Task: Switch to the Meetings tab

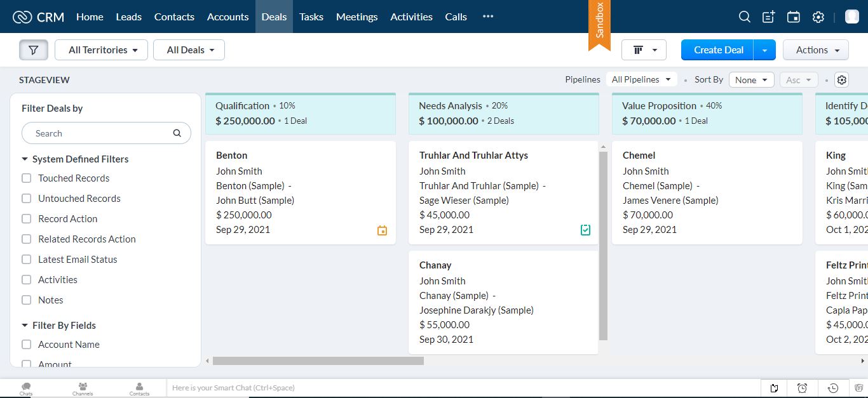Action: click(356, 17)
